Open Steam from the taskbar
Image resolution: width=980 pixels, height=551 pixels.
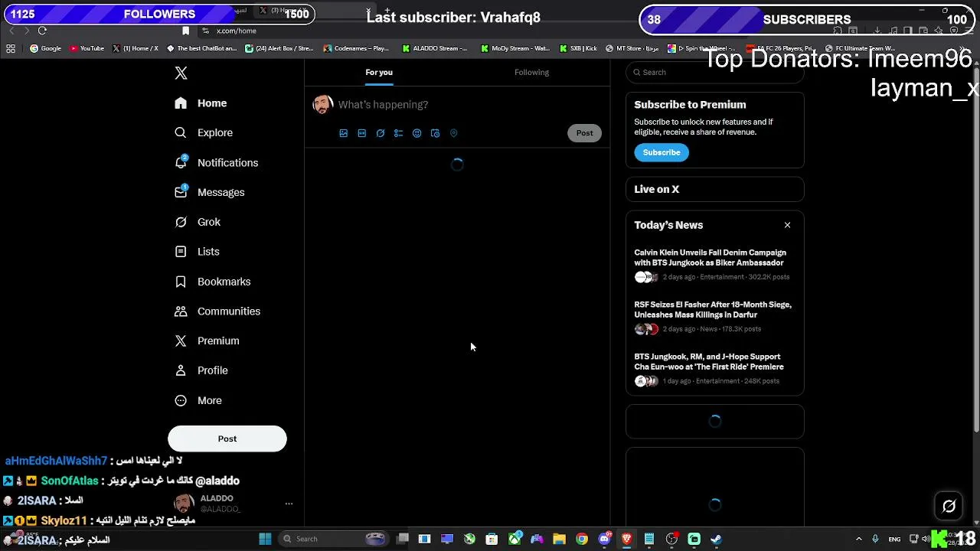tap(716, 539)
